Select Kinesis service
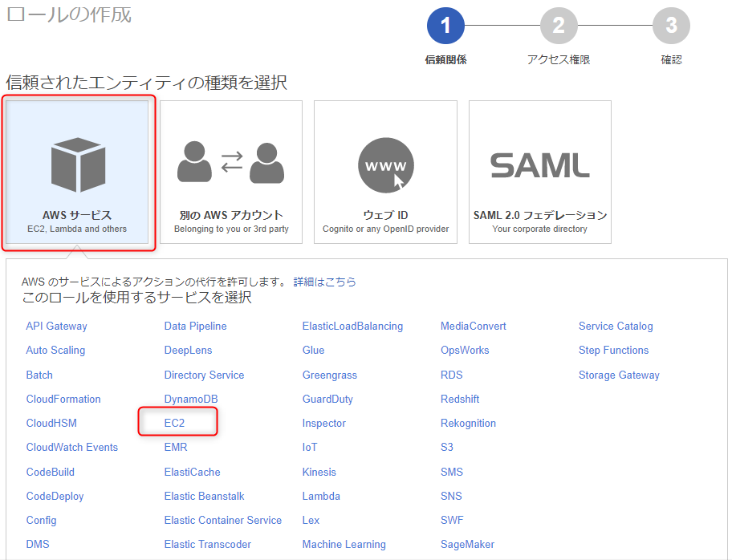 [x=319, y=473]
